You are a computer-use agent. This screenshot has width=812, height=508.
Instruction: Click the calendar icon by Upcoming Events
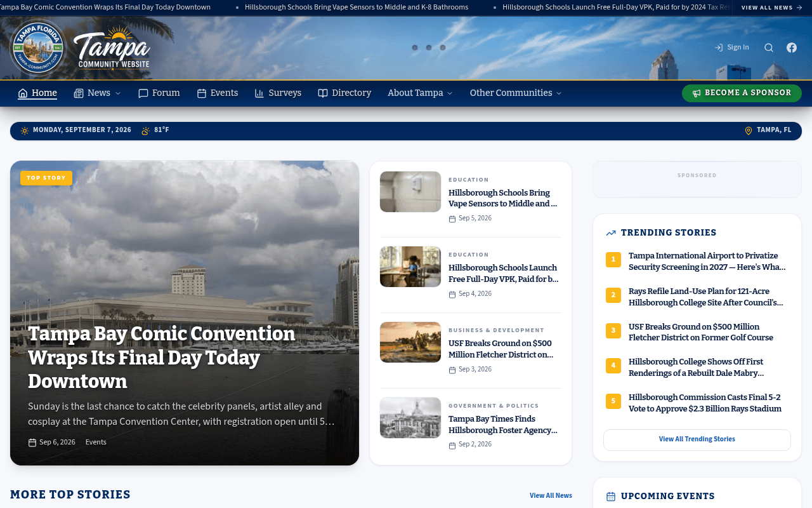tap(611, 497)
